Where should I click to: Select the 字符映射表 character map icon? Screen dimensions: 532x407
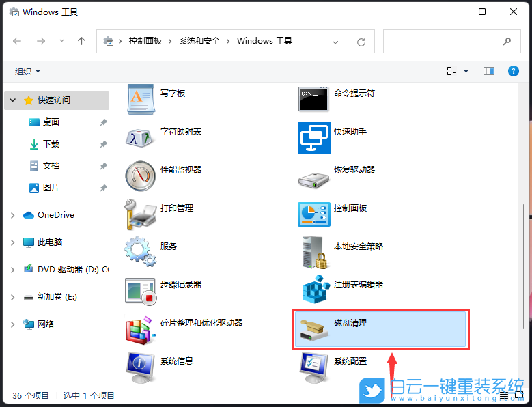tap(140, 137)
